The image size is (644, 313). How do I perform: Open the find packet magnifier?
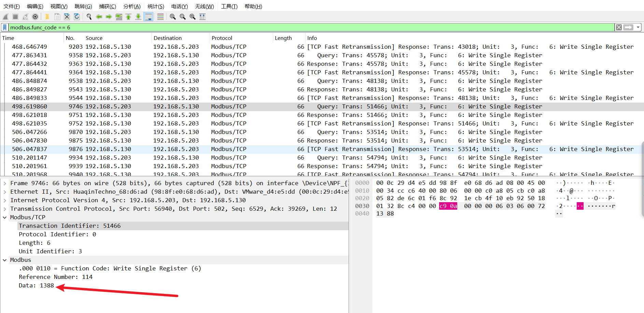[89, 17]
